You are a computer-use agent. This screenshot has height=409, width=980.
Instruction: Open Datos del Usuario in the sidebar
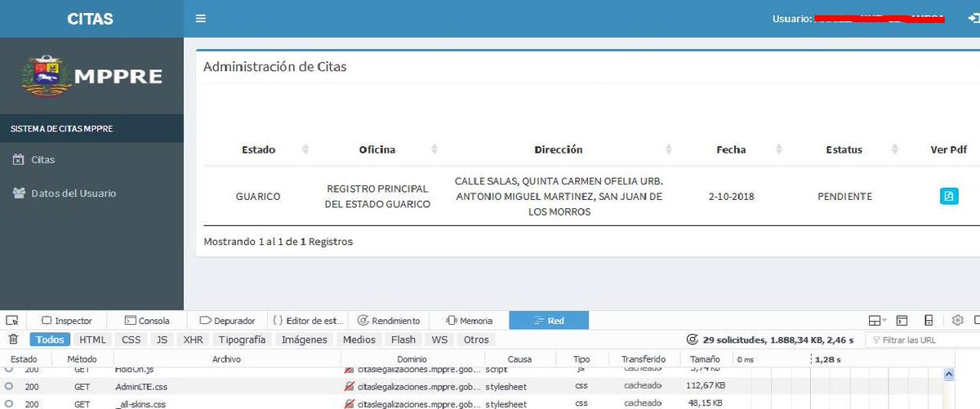[x=91, y=193]
